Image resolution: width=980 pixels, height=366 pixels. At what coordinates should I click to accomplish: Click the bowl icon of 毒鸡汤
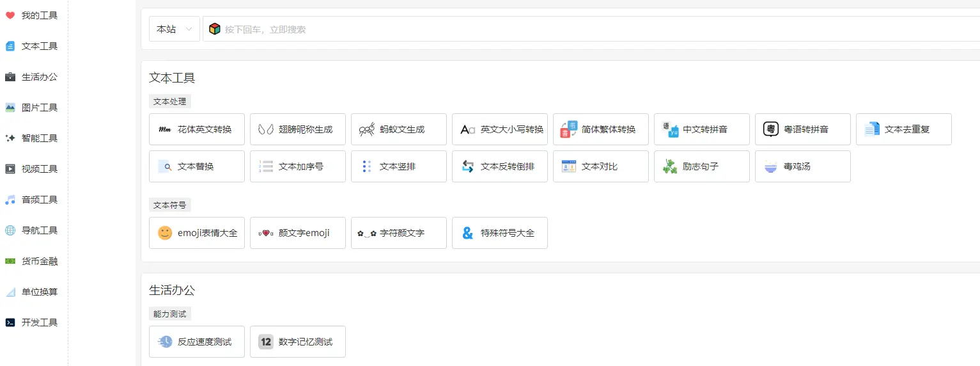coord(771,166)
